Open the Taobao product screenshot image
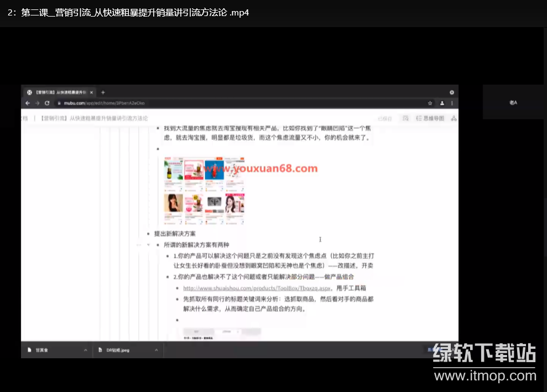 (x=204, y=190)
